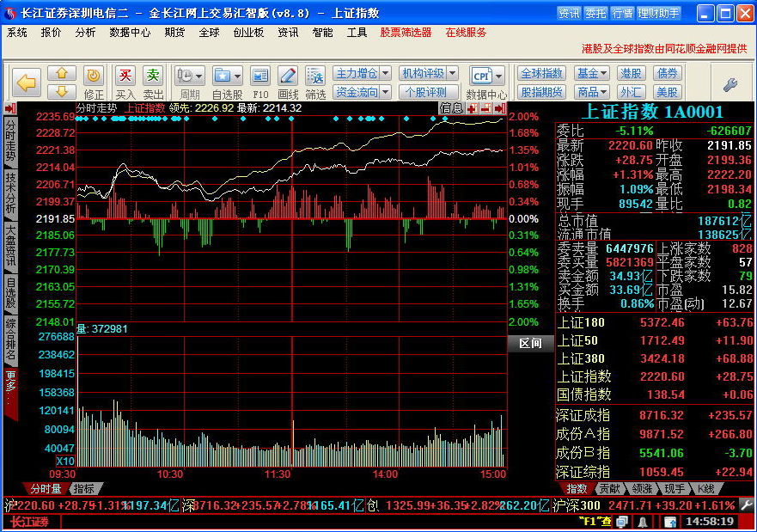Screen dimensions: 757x532
Task: Click the 长江证券 logo in status bar
Action: click(30, 522)
